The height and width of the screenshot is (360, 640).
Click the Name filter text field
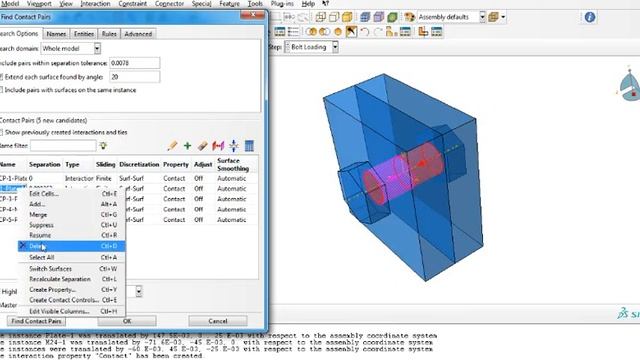tap(63, 145)
